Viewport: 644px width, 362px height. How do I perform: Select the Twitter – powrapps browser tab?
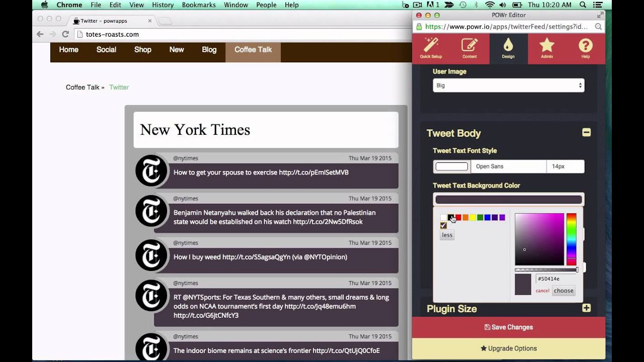(111, 21)
